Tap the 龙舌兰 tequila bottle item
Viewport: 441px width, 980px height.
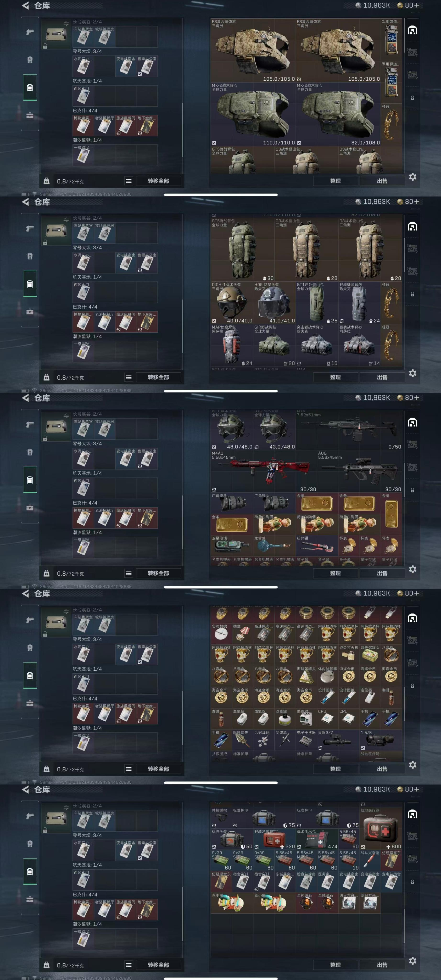coord(274,546)
